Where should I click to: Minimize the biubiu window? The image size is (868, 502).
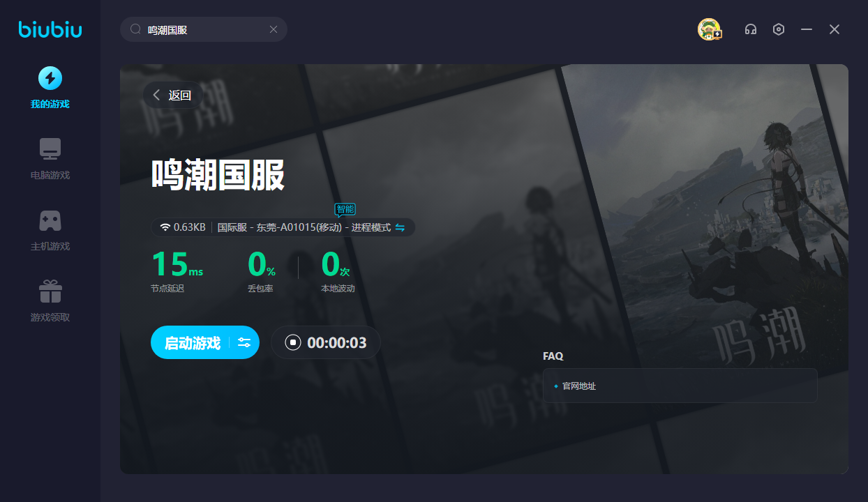tap(807, 29)
